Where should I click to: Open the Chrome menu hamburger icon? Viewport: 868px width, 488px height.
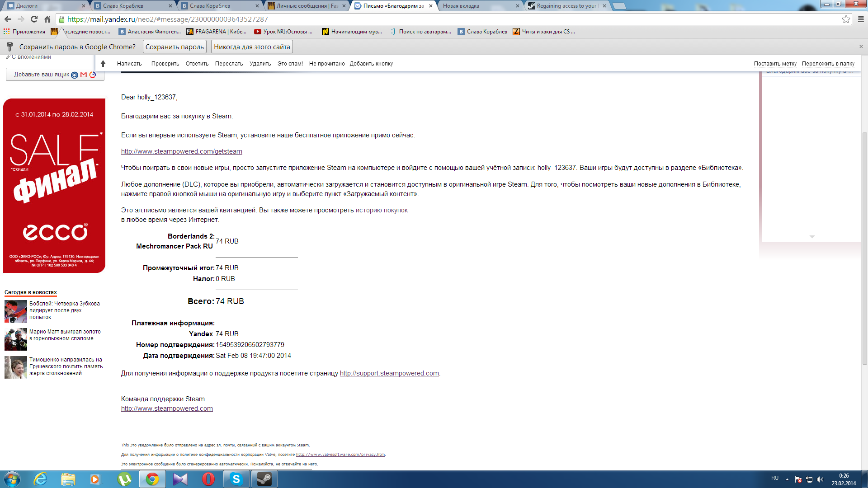(x=861, y=19)
